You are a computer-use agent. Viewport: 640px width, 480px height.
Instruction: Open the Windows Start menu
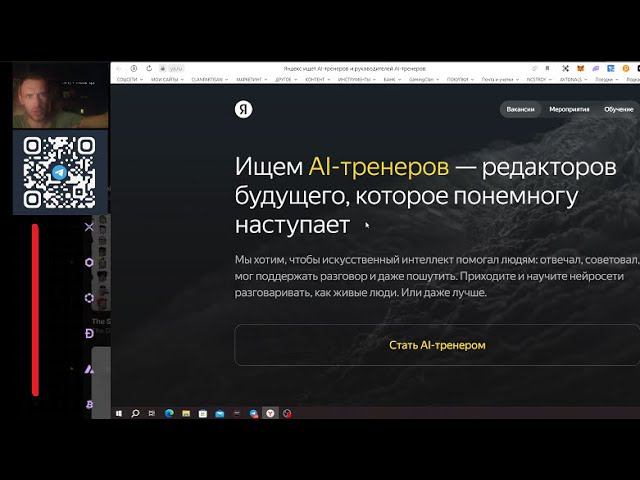click(119, 413)
